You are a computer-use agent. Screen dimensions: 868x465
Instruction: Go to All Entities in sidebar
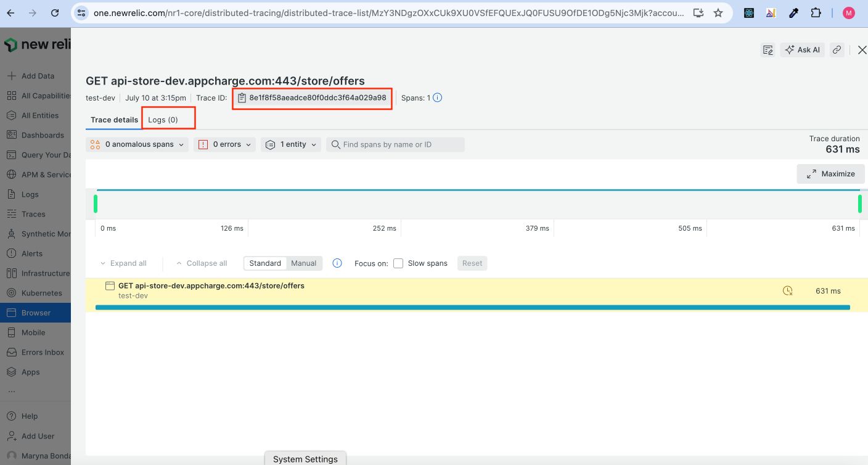pos(36,115)
